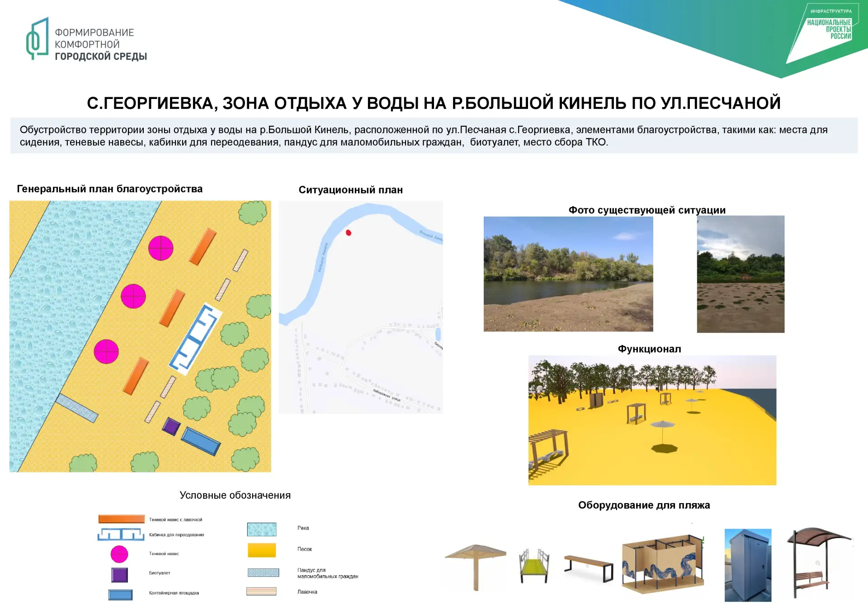868x614 pixels.
Task: Click the general improvement plan drawing
Action: pos(140,336)
